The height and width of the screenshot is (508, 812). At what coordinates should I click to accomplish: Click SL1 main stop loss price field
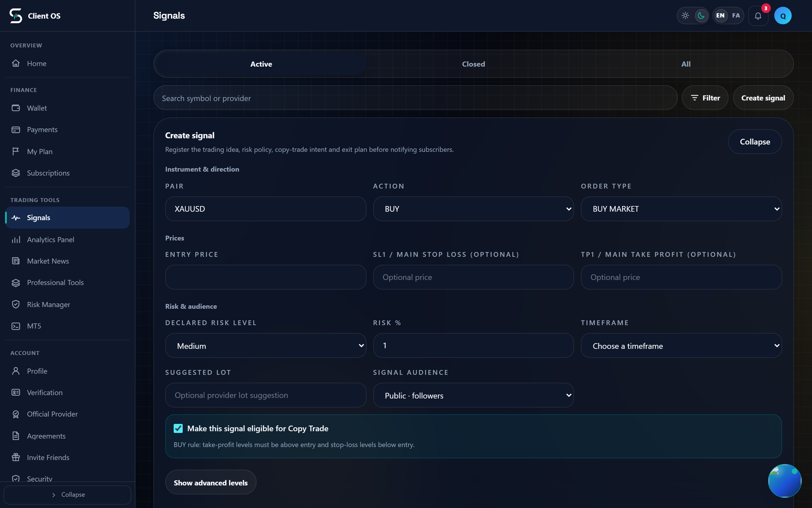coord(473,277)
